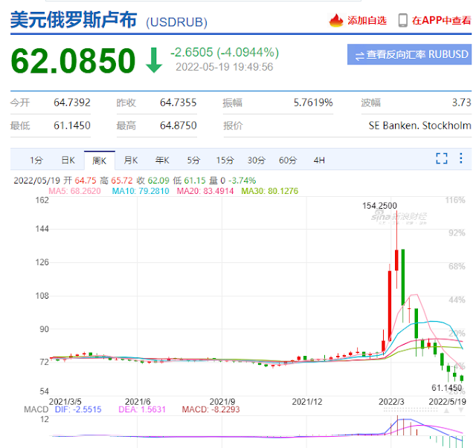Open the chart options three-dot menu
476x448 pixels.
461,158
